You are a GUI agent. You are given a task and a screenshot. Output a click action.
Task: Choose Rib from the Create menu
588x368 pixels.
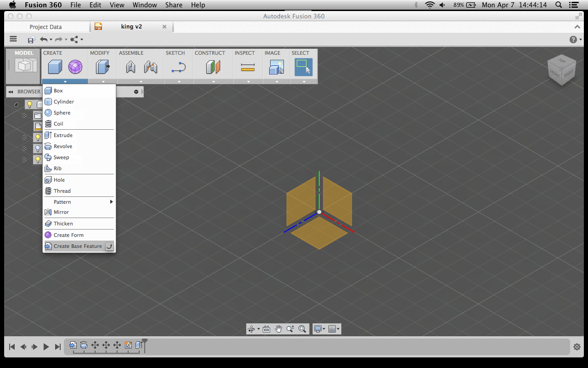pos(79,168)
